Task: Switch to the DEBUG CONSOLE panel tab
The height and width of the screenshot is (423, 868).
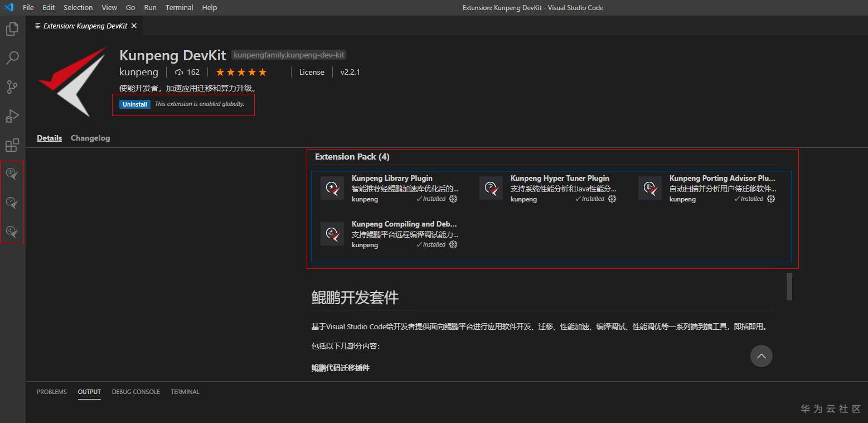Action: point(136,392)
